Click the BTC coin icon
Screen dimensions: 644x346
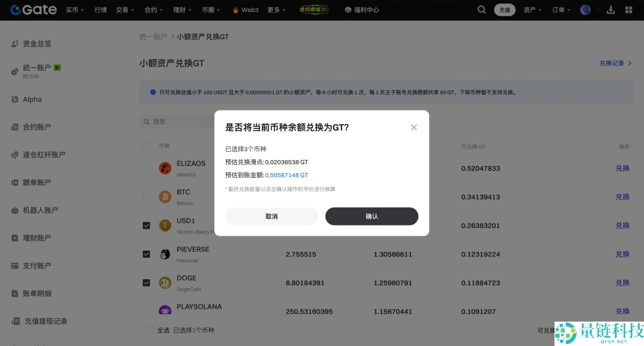coord(165,197)
